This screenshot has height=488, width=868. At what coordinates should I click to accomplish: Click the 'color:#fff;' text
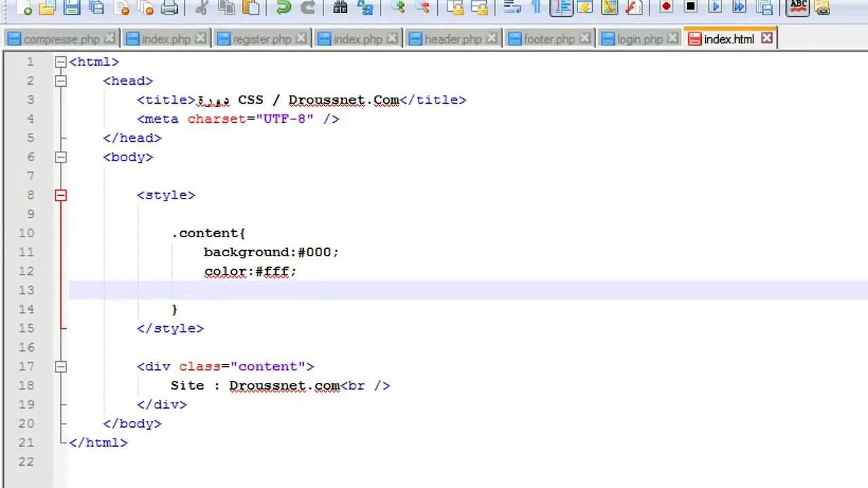[250, 271]
